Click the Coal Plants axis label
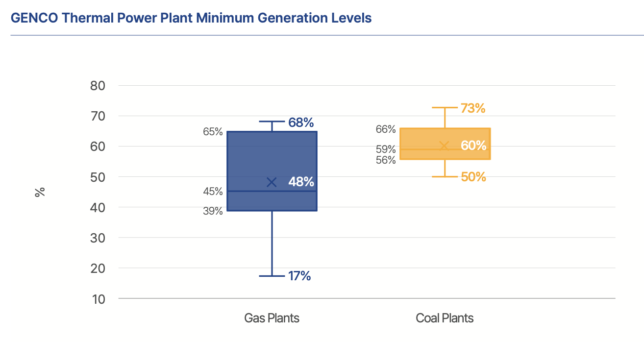Image resolution: width=644 pixels, height=342 pixels. (x=445, y=318)
